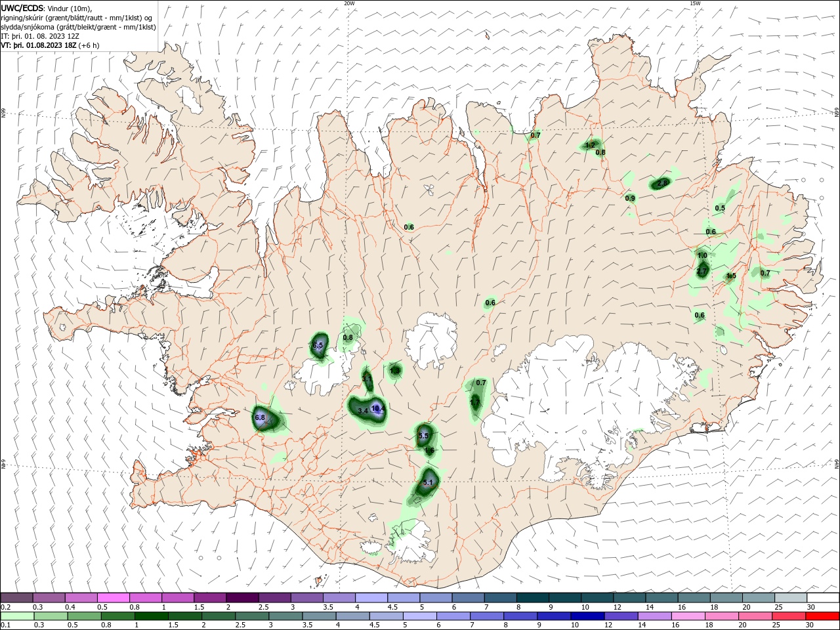This screenshot has height=630, width=840.
Task: Pick the grey-blue swatch labeled 3.5 in the bottom legend
Action: (319, 616)
